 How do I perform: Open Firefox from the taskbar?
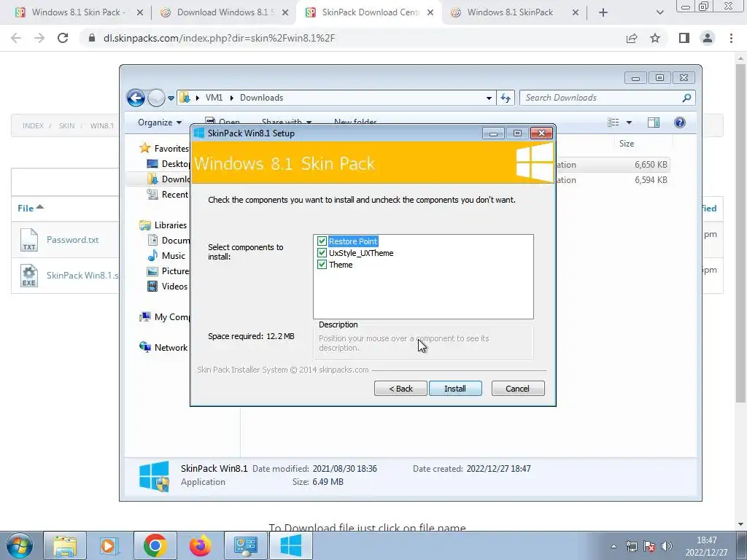200,545
